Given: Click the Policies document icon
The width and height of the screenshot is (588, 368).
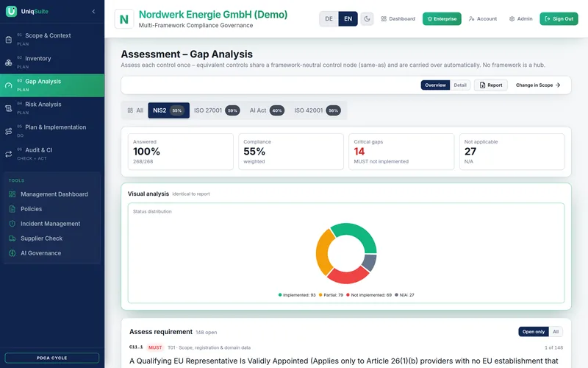Looking at the screenshot, I should [x=12, y=209].
